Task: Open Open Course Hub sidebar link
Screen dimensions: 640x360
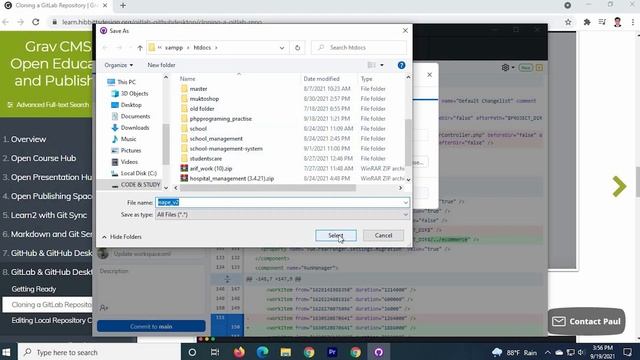Action: pyautogui.click(x=43, y=158)
